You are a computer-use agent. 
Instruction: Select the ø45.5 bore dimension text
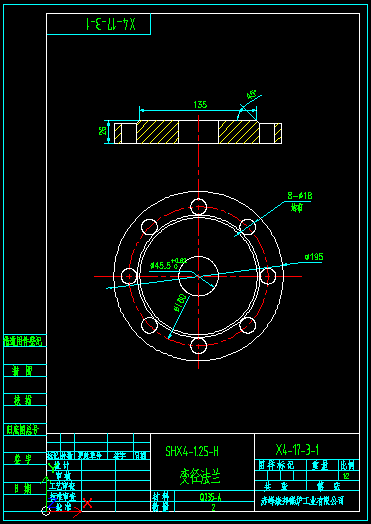(x=168, y=264)
